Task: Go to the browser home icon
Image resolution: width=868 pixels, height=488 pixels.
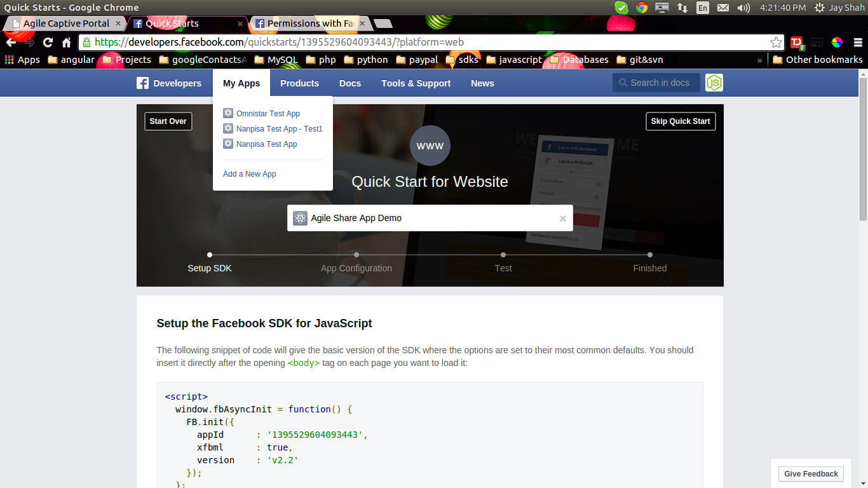Action: tap(66, 43)
